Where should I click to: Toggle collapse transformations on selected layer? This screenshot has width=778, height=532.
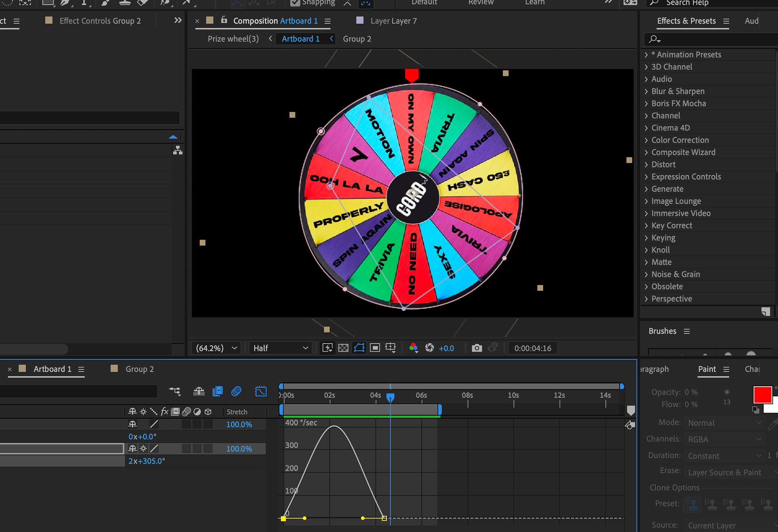(143, 449)
